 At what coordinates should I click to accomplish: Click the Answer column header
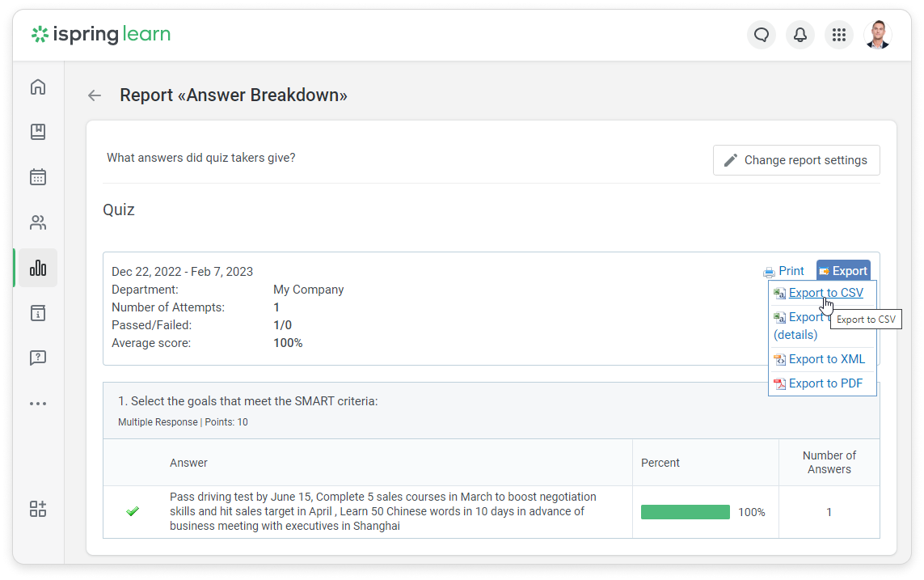click(188, 463)
